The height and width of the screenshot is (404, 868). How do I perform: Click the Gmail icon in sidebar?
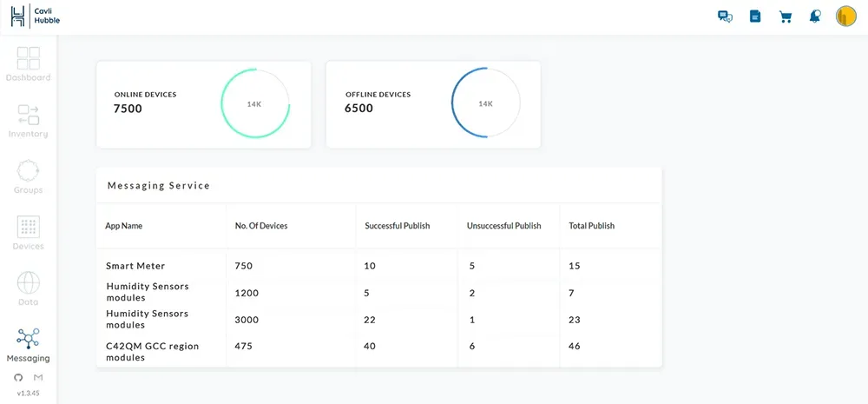point(37,378)
